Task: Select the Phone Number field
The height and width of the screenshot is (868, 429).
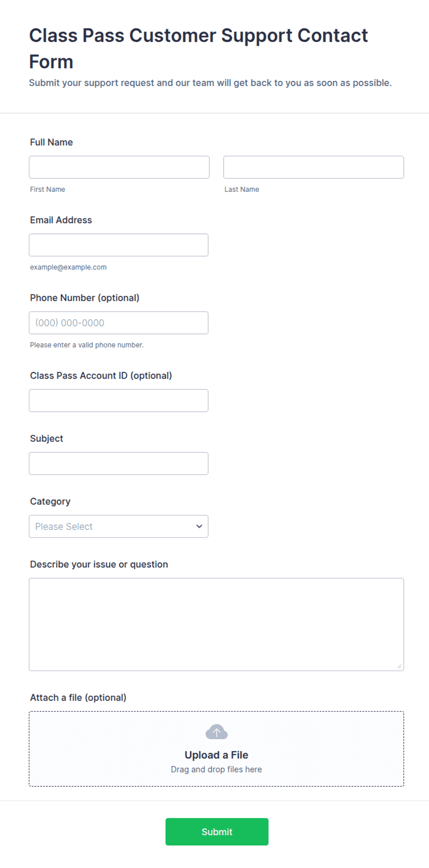Action: 119,323
